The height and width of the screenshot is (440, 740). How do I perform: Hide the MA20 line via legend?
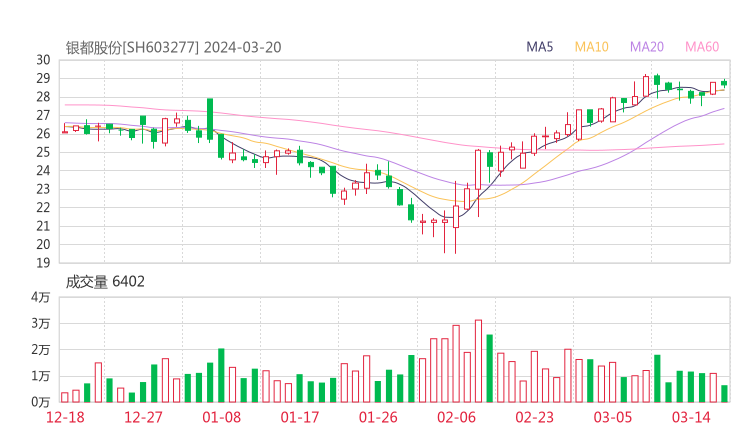647,47
